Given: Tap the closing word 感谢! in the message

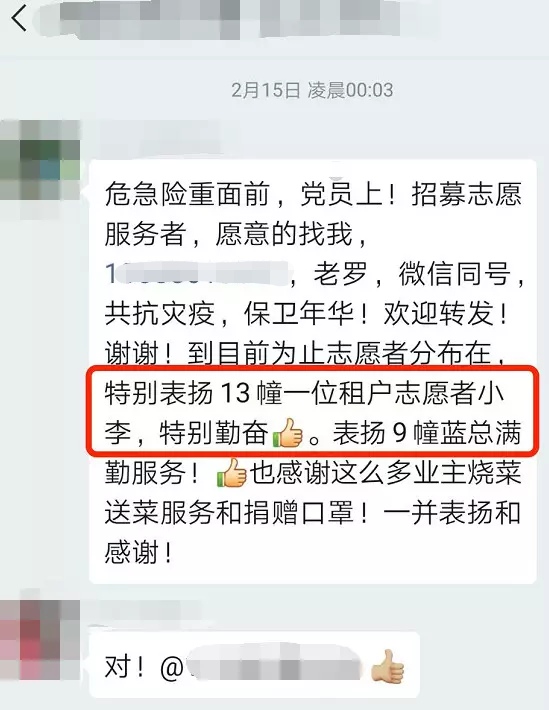Looking at the screenshot, I should 139,552.
